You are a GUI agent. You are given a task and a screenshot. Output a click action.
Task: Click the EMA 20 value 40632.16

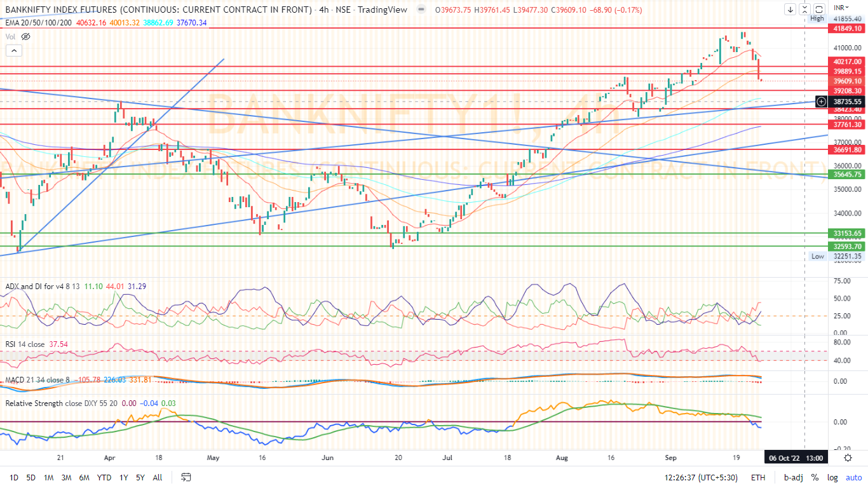click(x=90, y=22)
